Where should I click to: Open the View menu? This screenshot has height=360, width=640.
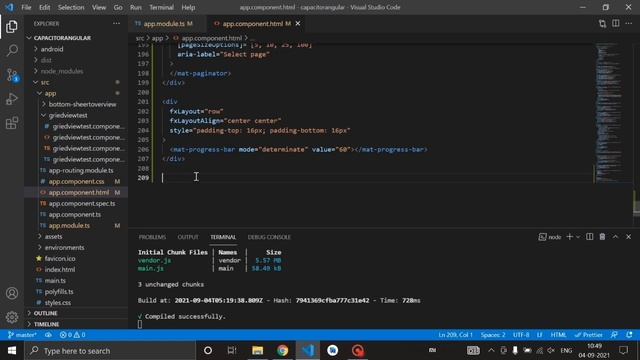(x=99, y=7)
